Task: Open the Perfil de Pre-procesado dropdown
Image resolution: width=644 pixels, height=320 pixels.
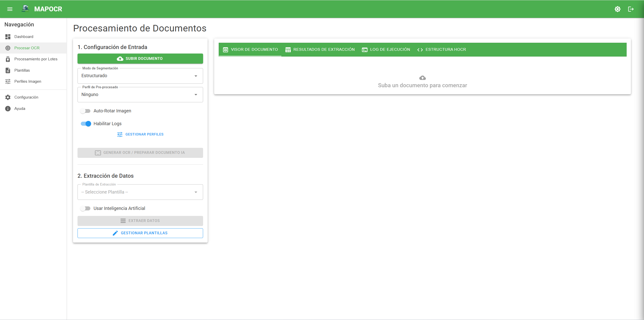Action: (x=140, y=95)
